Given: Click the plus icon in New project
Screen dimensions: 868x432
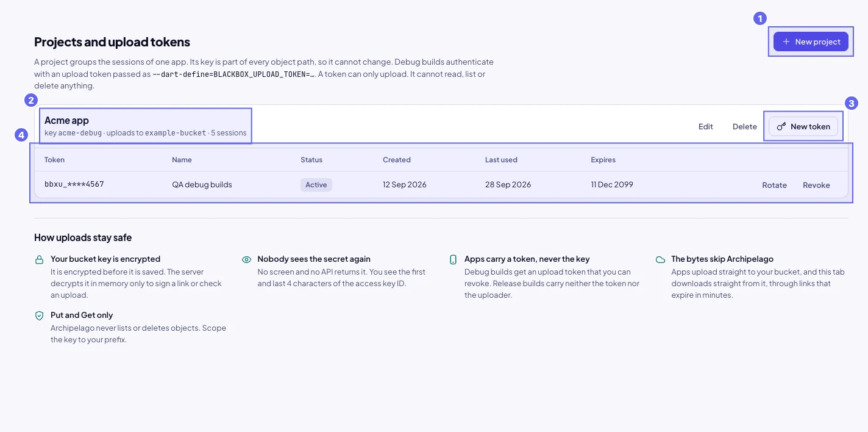Looking at the screenshot, I should click(x=786, y=41).
